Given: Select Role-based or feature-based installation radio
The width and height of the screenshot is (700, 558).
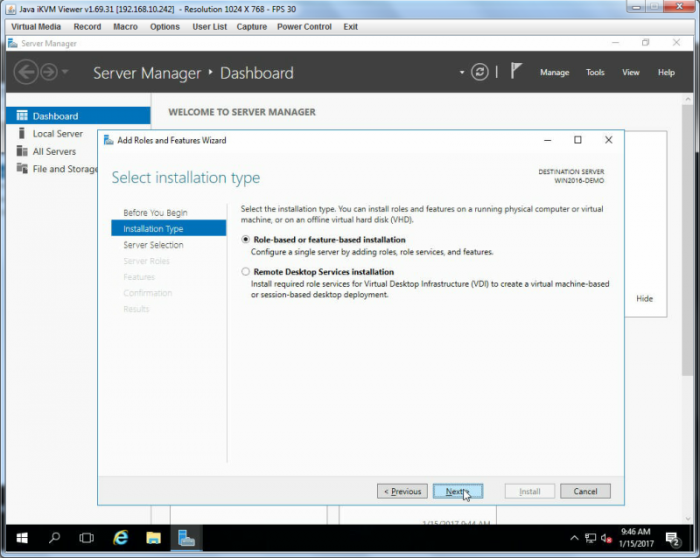Looking at the screenshot, I should coord(245,240).
